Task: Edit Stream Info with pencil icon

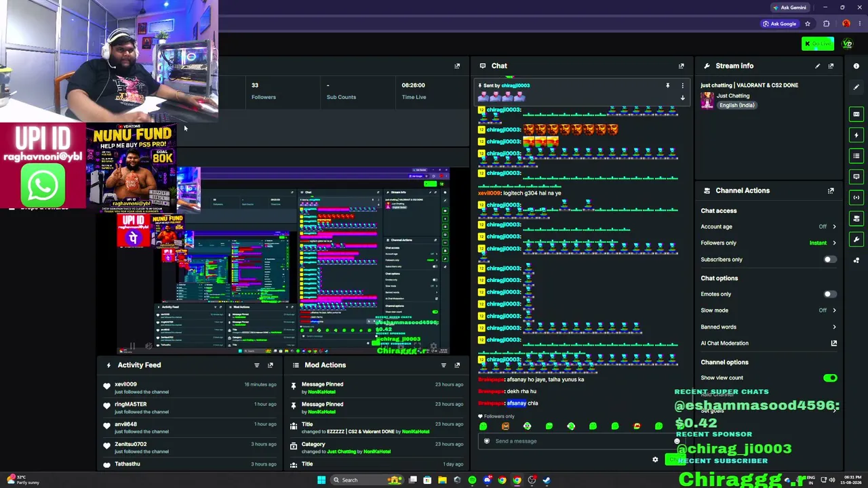Action: [x=817, y=66]
